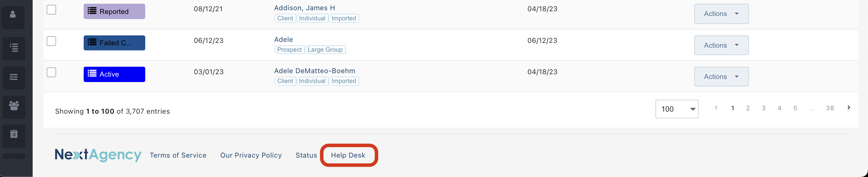Viewport: 868px width, 177px height.
Task: Click the Reported status badge
Action: click(x=114, y=12)
